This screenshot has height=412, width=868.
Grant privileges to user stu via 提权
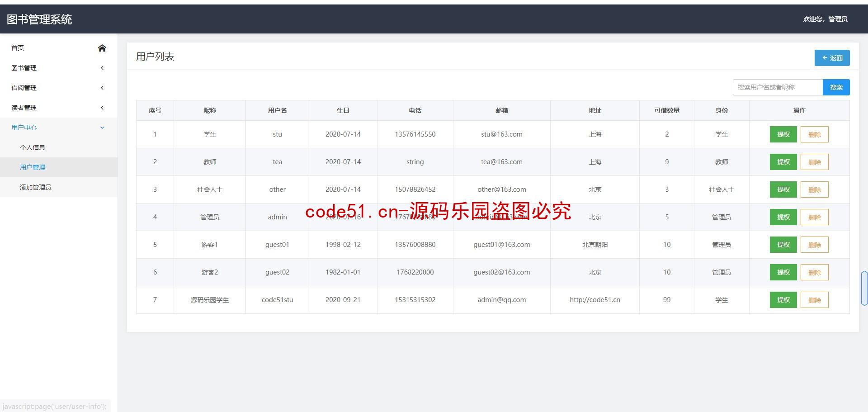click(x=783, y=134)
